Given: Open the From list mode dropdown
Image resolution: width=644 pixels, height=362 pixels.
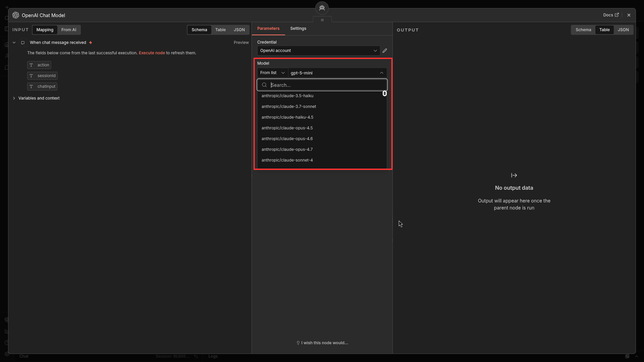Looking at the screenshot, I should tap(272, 73).
